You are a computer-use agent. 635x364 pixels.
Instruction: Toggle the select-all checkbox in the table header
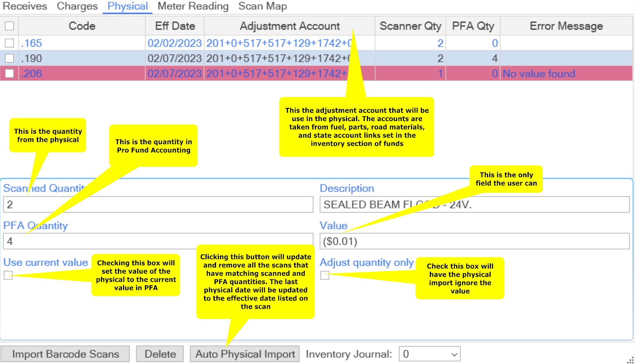(9, 26)
